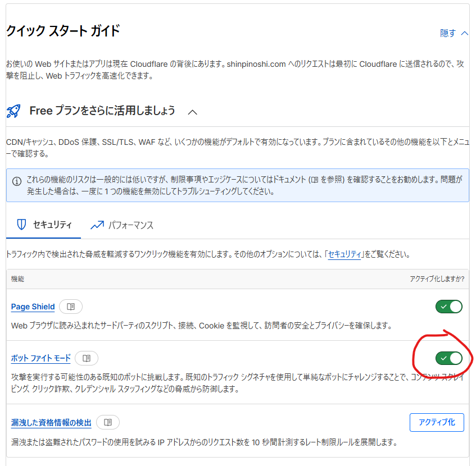The width and height of the screenshot is (476, 466).
Task: Open the 漏洩した資格情報の検出 link
Action: [x=51, y=422]
